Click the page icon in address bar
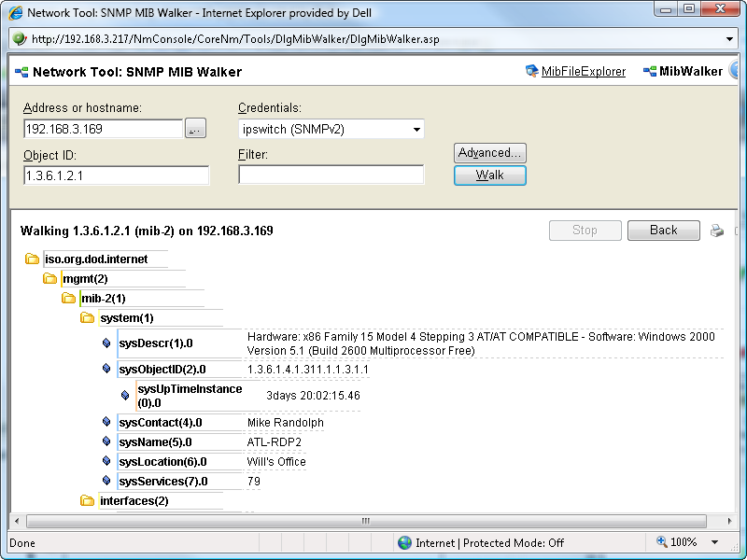 pyautogui.click(x=20, y=39)
